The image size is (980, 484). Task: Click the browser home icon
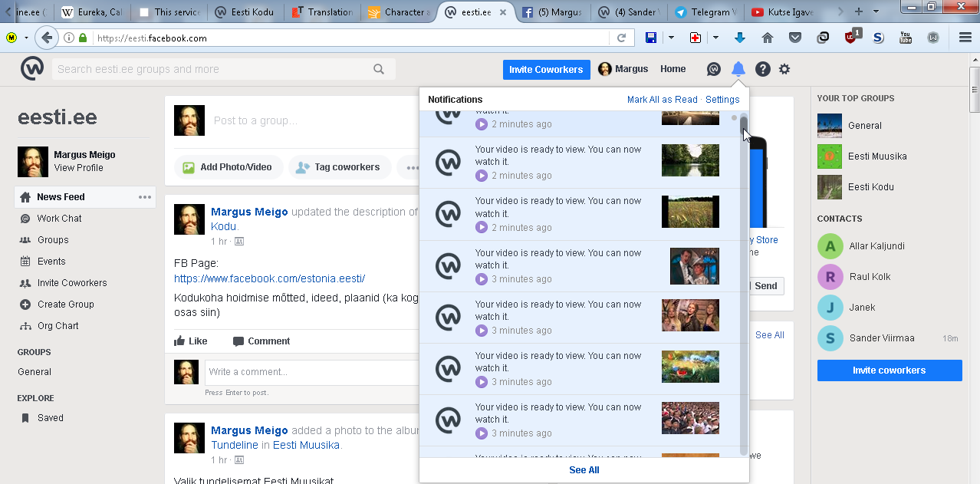point(768,38)
